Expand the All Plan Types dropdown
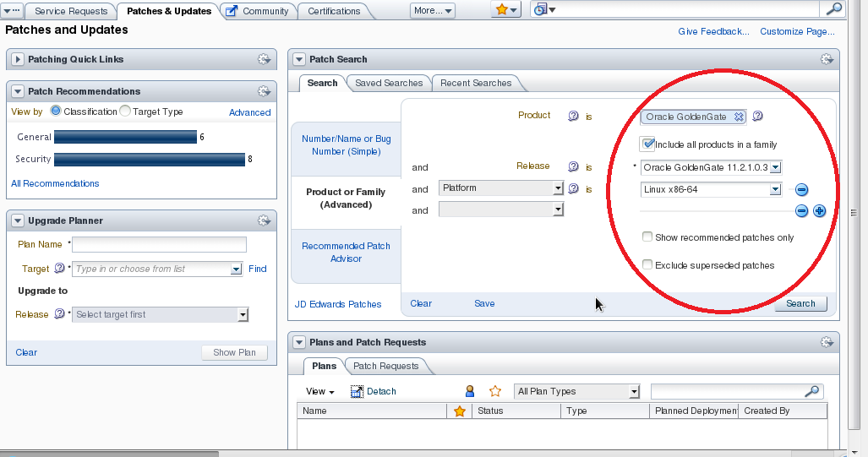Viewport: 868px width, 457px height. [634, 392]
